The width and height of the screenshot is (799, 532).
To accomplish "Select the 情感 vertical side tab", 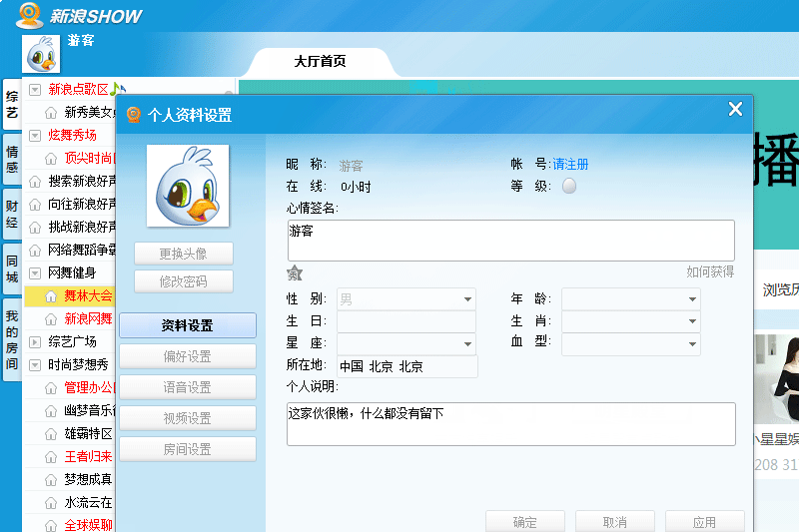I will coord(12,160).
